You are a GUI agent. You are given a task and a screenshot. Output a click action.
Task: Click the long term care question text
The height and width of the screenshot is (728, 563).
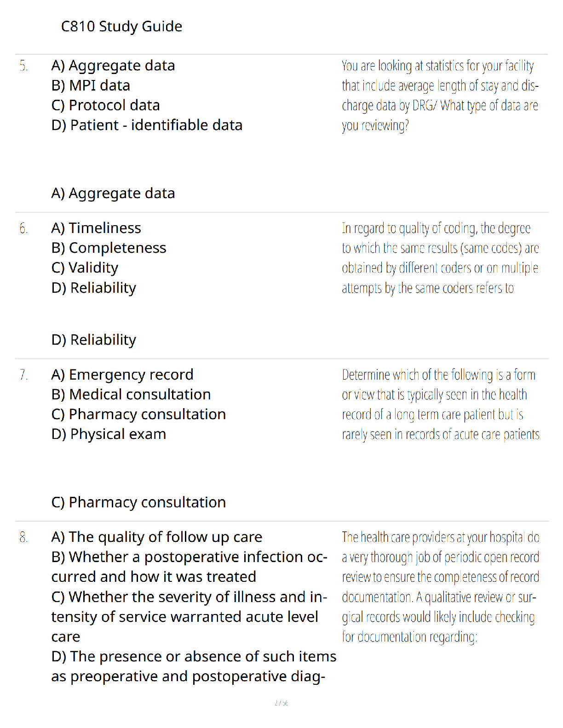tap(441, 404)
